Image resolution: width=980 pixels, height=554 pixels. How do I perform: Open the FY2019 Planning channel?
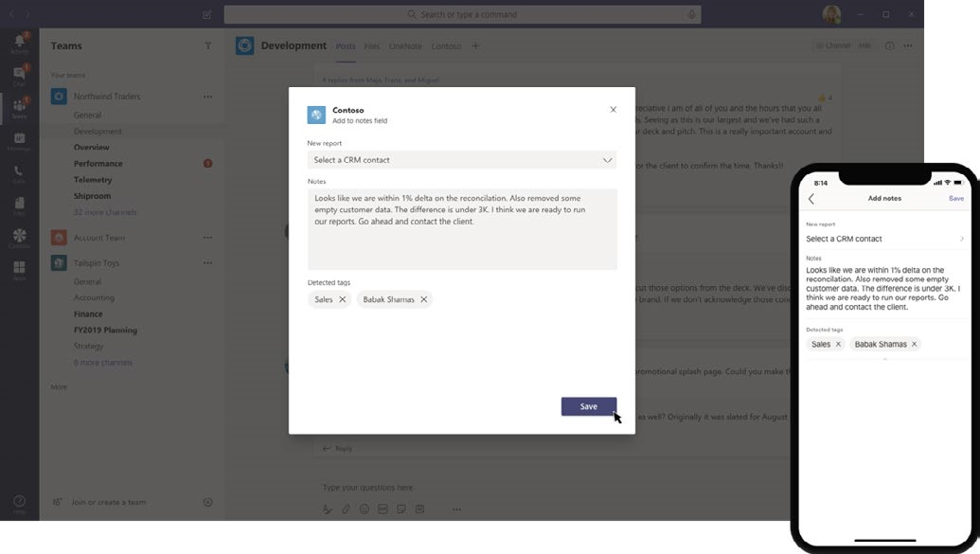point(105,330)
